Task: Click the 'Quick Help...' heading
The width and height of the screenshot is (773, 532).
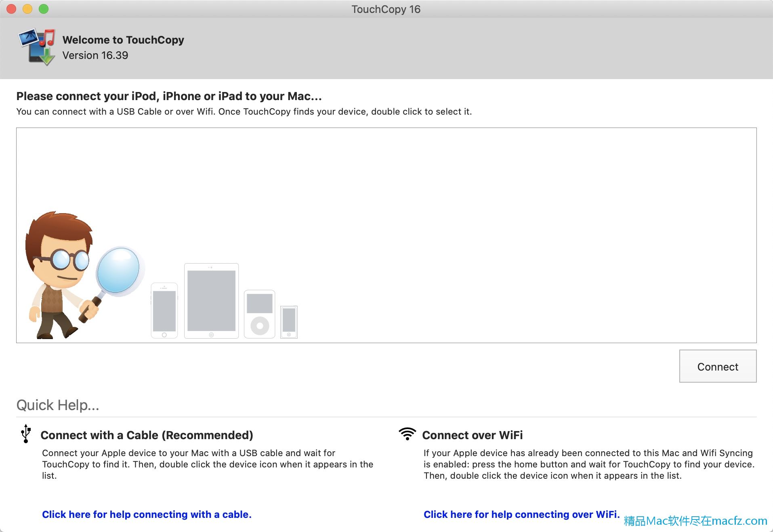Action: pyautogui.click(x=58, y=405)
